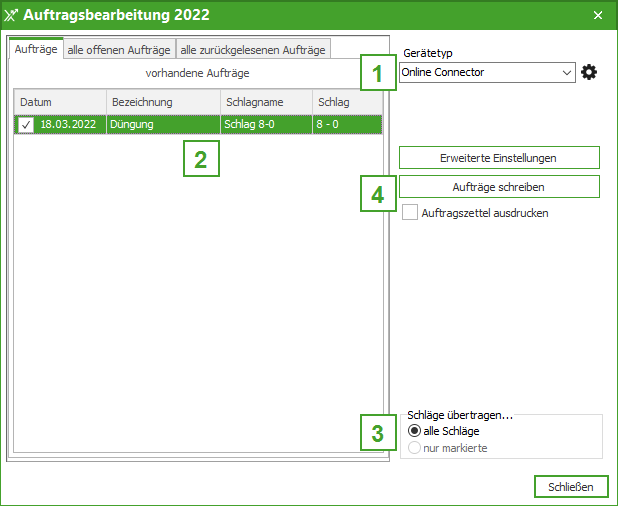Image resolution: width=618 pixels, height=506 pixels.
Task: Click the Schlag column header
Action: (x=345, y=102)
